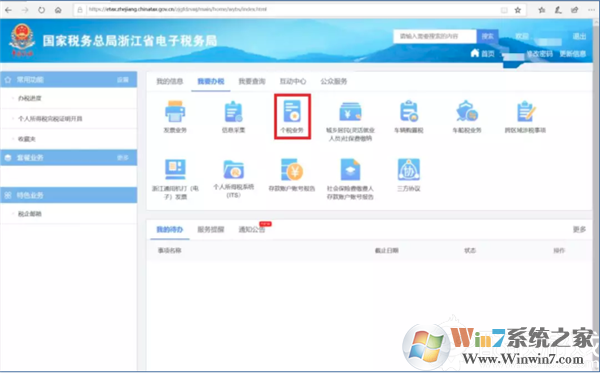Select the 我要办税 tab
Image resolution: width=600 pixels, height=373 pixels.
(211, 81)
